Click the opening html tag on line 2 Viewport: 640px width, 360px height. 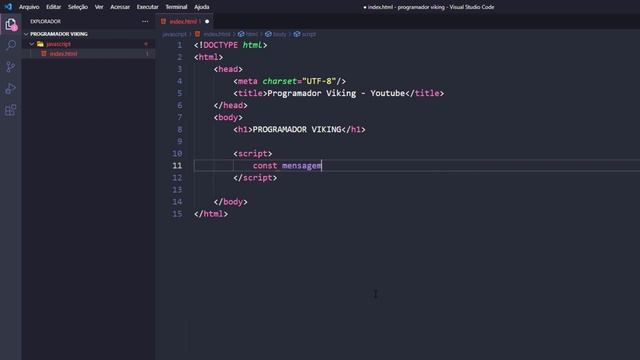point(209,57)
